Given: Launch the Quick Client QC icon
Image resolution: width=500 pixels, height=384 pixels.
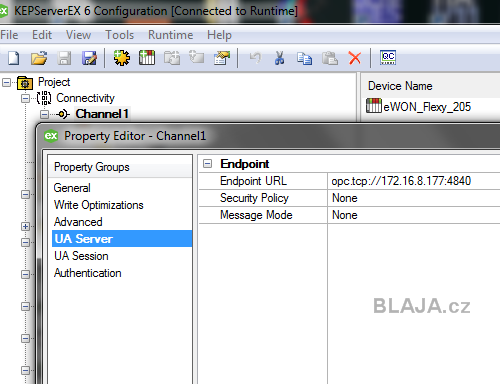Looking at the screenshot, I should pos(388,58).
